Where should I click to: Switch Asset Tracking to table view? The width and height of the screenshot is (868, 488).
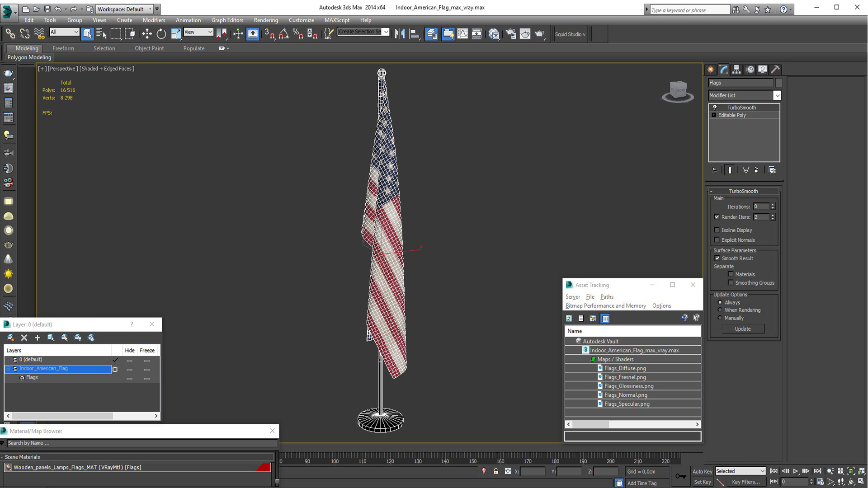coord(605,319)
